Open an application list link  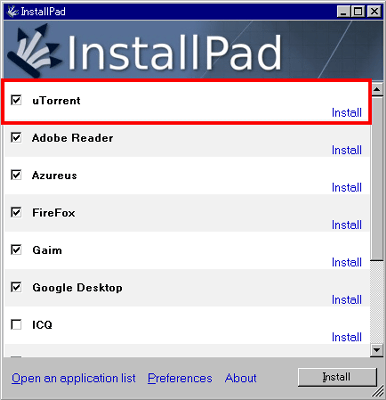pyautogui.click(x=73, y=378)
